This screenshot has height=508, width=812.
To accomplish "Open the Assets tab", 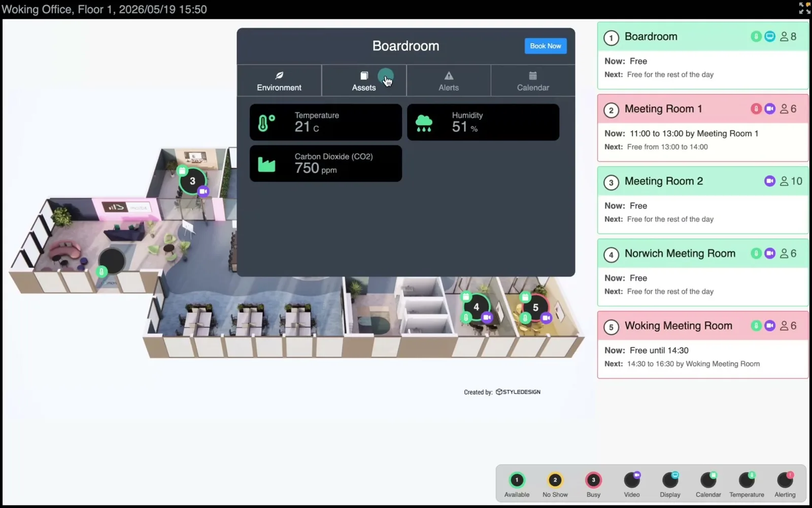I will click(364, 81).
